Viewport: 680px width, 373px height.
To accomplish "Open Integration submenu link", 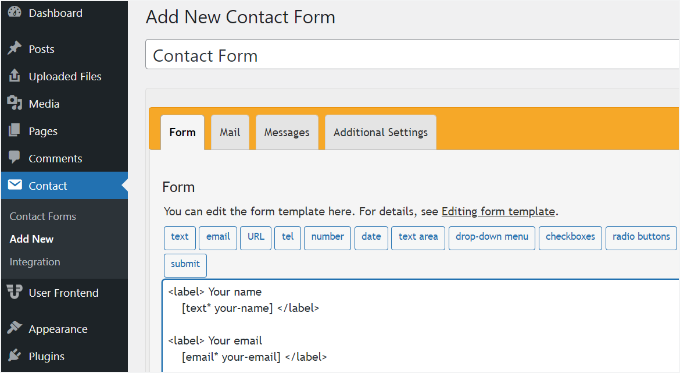I will pyautogui.click(x=35, y=262).
